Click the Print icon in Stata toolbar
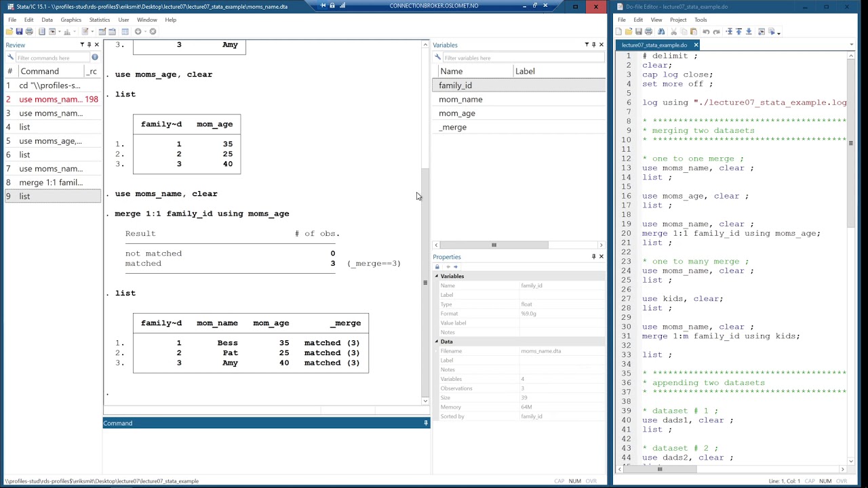The width and height of the screenshot is (868, 488). [x=29, y=31]
